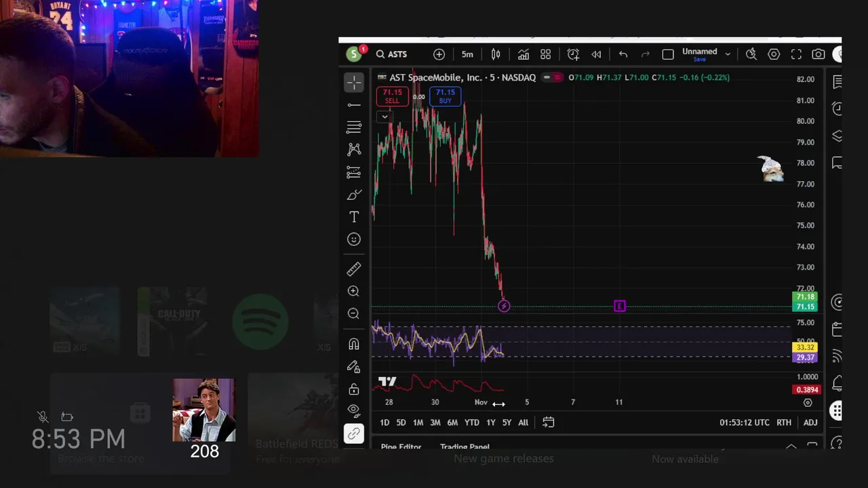Open the Pine Editor tab
This screenshot has height=488, width=868.
pyautogui.click(x=401, y=447)
